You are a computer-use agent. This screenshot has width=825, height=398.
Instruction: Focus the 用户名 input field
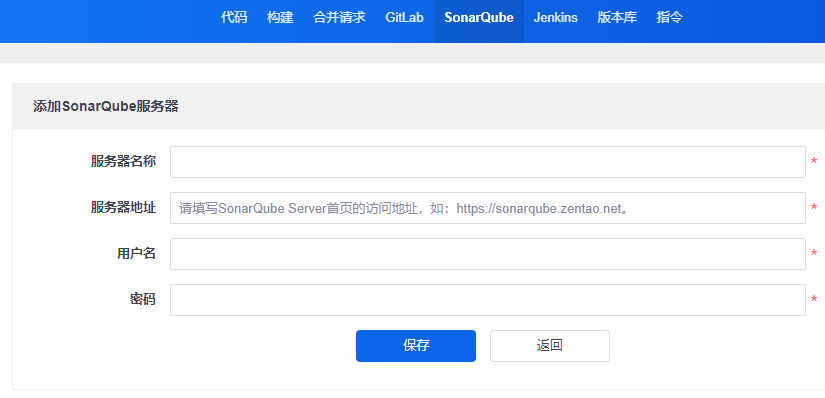tap(488, 254)
